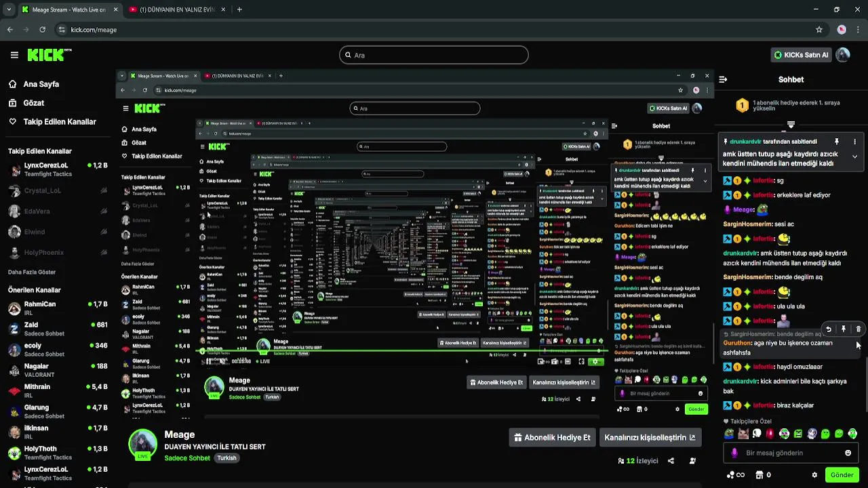
Task: Click the stream's video progress bar
Action: 400,351
